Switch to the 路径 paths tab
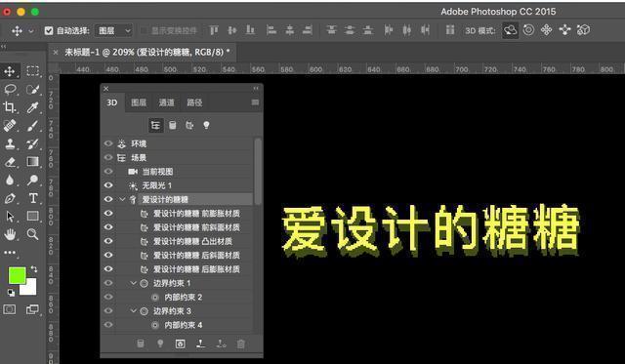Viewport: 625px width, 364px height. [x=194, y=102]
